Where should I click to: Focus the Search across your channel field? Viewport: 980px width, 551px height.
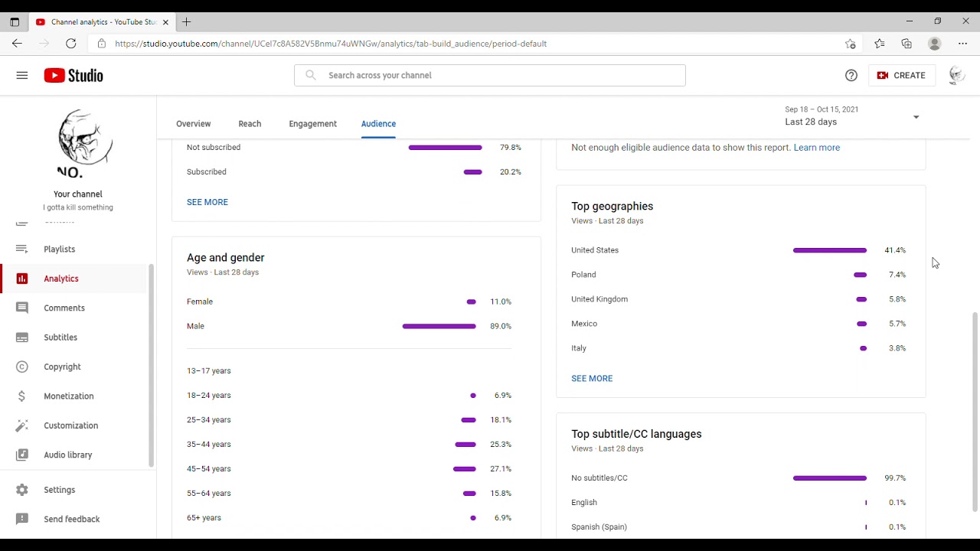(x=490, y=75)
